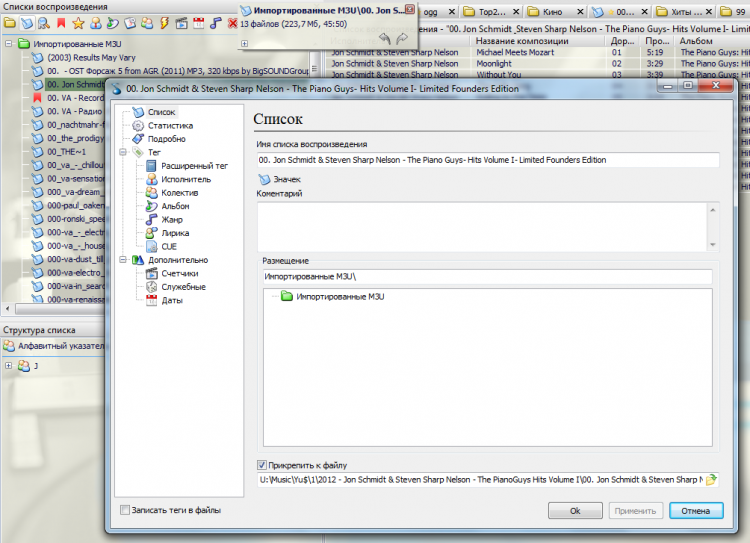
Task: Select Альбом in the dialog tree
Action: click(175, 206)
